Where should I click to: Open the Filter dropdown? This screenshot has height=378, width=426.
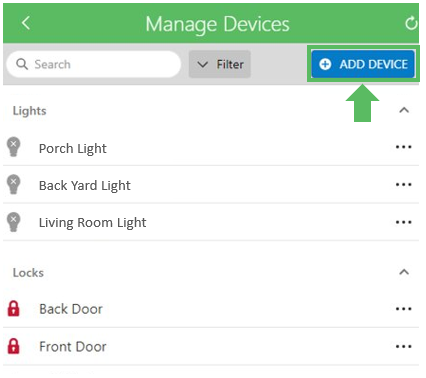click(x=220, y=64)
